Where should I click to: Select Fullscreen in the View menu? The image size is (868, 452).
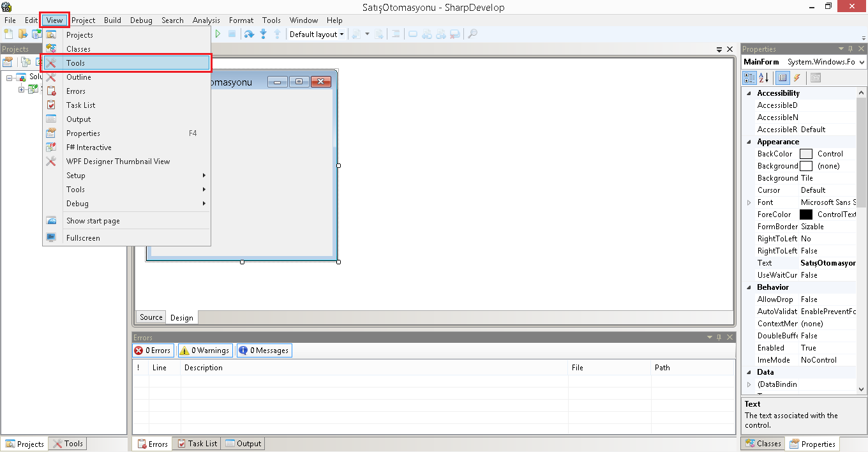click(127, 238)
